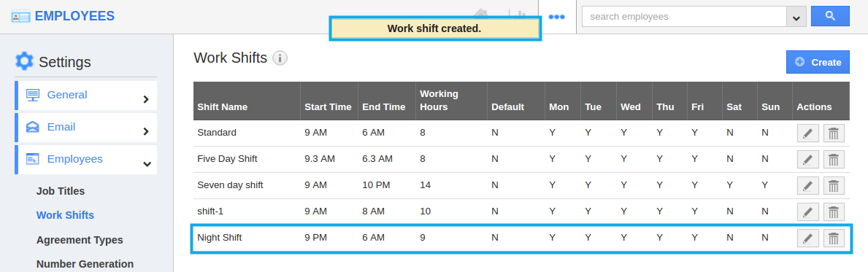
Task: Delete the shift-1 row
Action: point(834,211)
